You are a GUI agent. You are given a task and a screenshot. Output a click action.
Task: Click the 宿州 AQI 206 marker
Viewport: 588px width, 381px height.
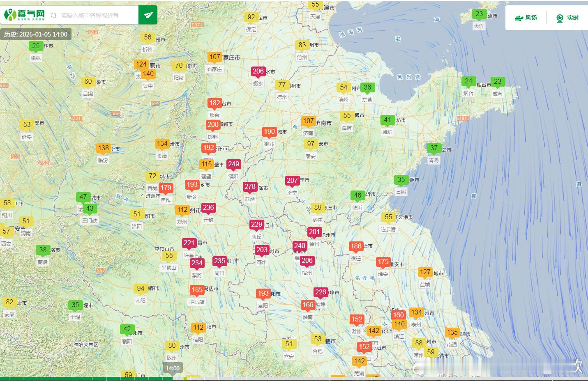307,261
